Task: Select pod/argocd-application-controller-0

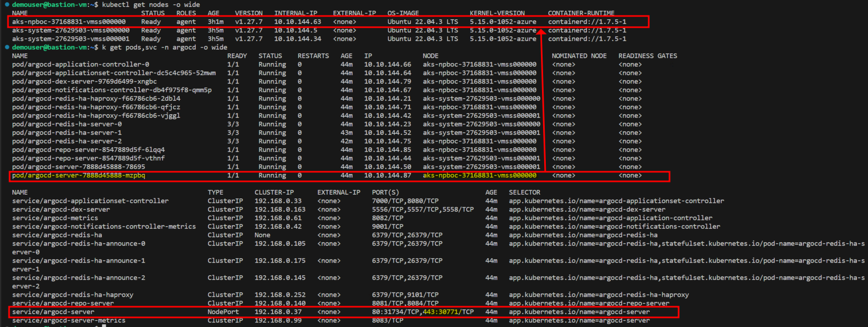Action: coord(81,65)
